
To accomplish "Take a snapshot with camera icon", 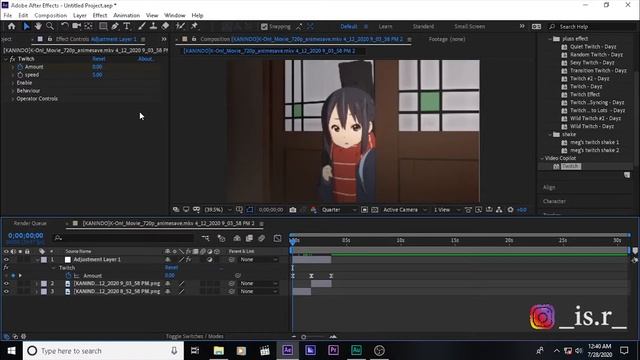I will (x=293, y=210).
